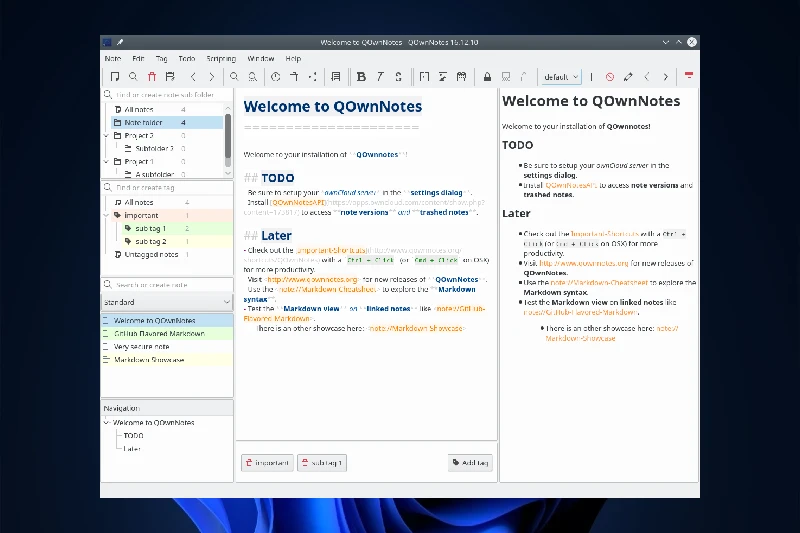Open the Edit menu
Screen dimensions: 800x533
click(138, 59)
